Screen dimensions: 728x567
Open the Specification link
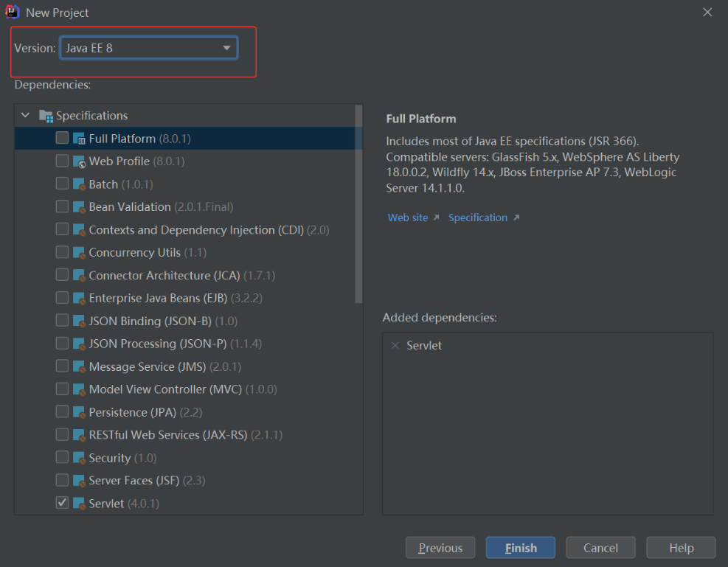coord(478,218)
